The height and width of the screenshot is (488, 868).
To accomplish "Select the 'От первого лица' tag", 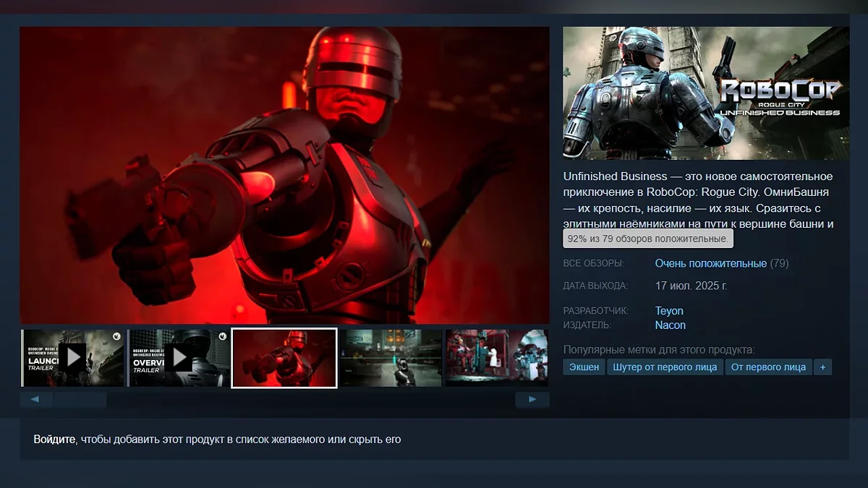I will (768, 367).
